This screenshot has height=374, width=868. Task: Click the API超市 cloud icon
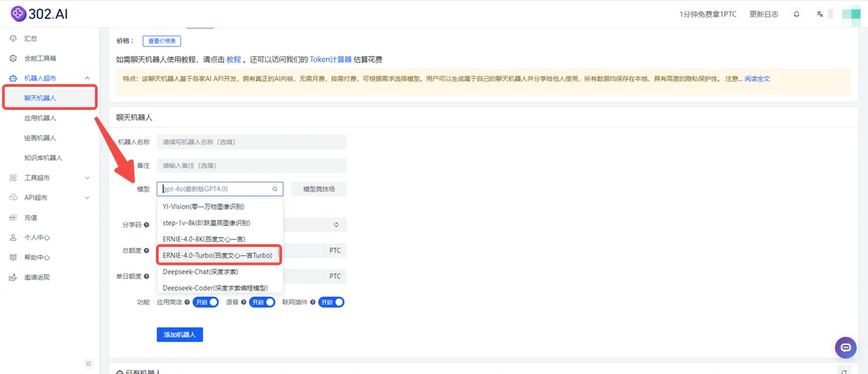[x=13, y=198]
